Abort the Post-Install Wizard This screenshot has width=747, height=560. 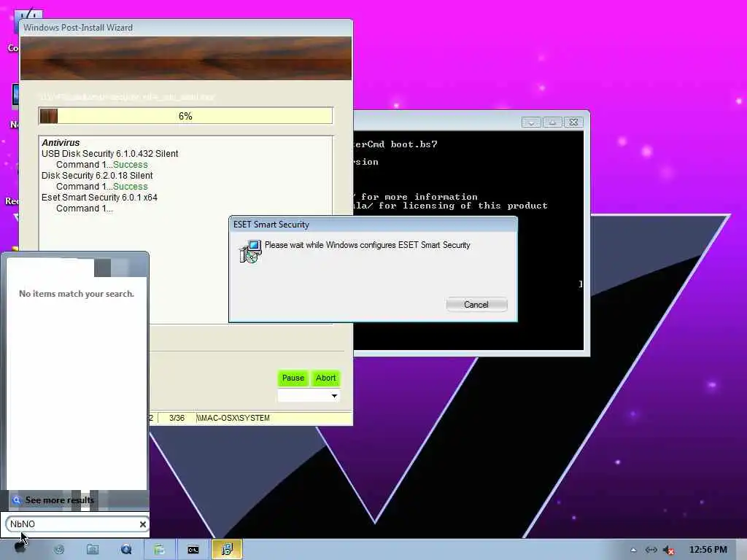[x=326, y=378]
